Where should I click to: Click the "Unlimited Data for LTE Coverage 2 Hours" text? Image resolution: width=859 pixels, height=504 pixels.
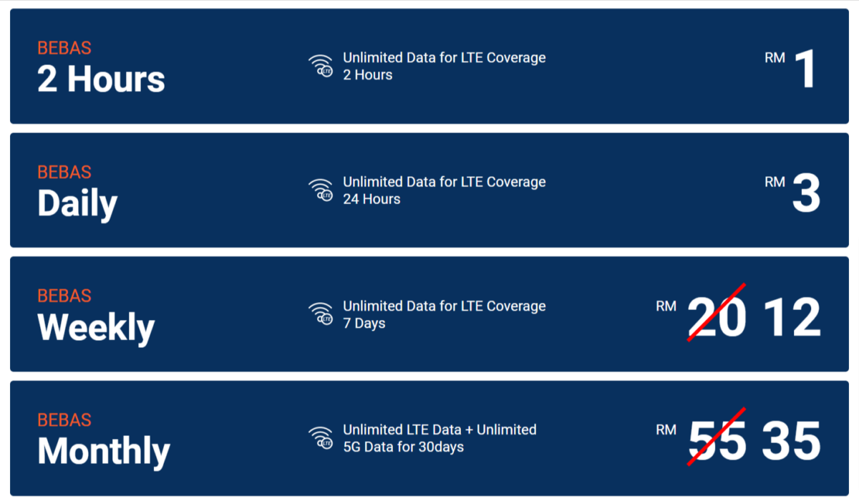pyautogui.click(x=444, y=66)
